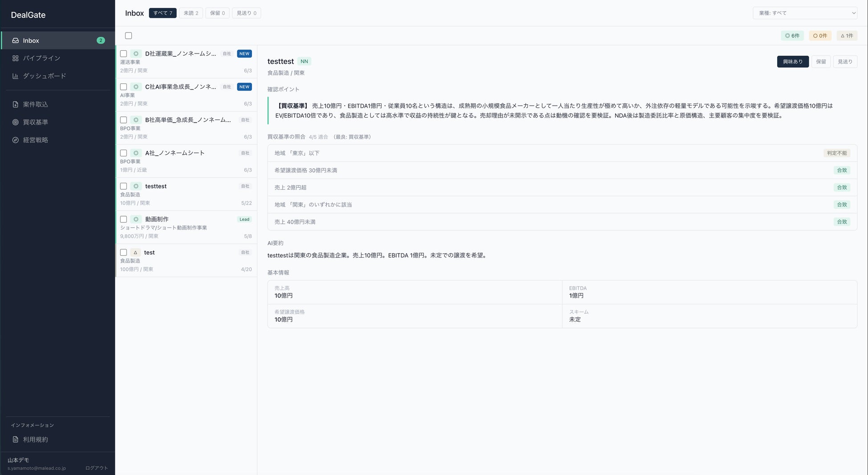
Task: Click the DealGate logo
Action: (x=28, y=15)
